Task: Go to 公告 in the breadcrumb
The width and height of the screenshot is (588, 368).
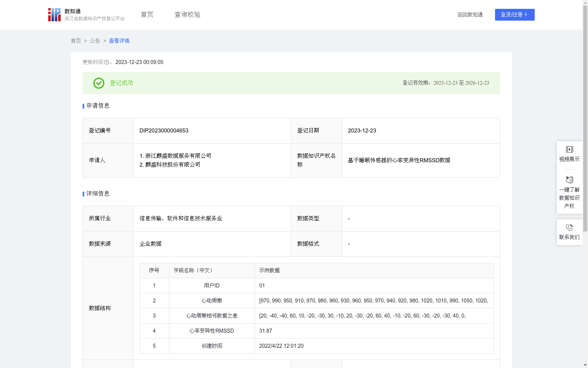Action: click(95, 41)
